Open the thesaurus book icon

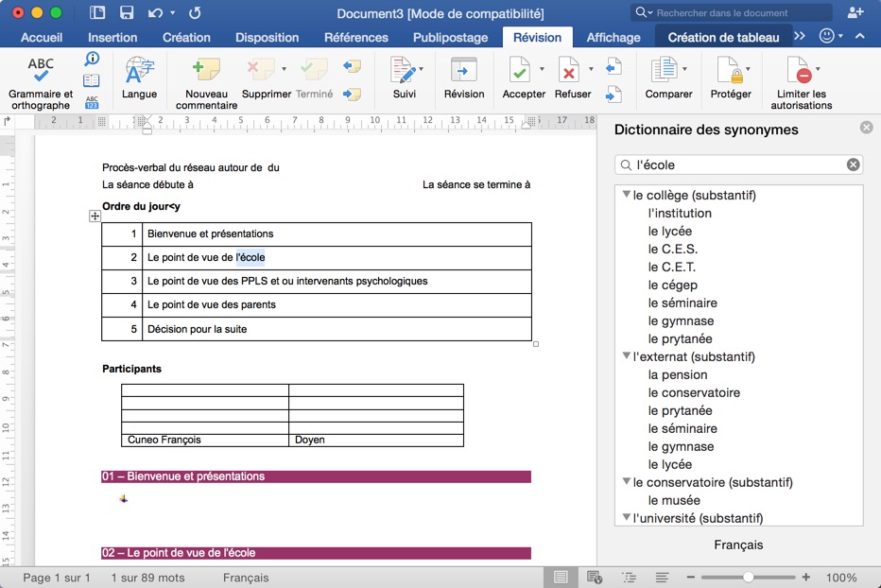[x=92, y=80]
